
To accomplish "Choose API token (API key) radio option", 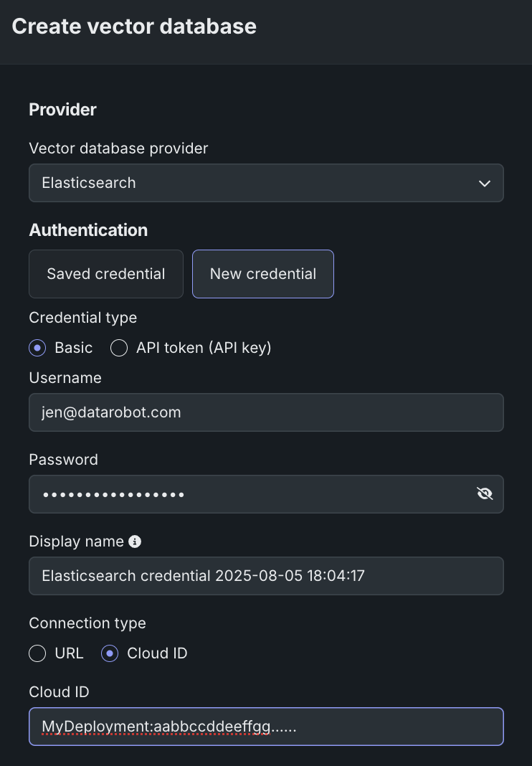I will click(119, 348).
